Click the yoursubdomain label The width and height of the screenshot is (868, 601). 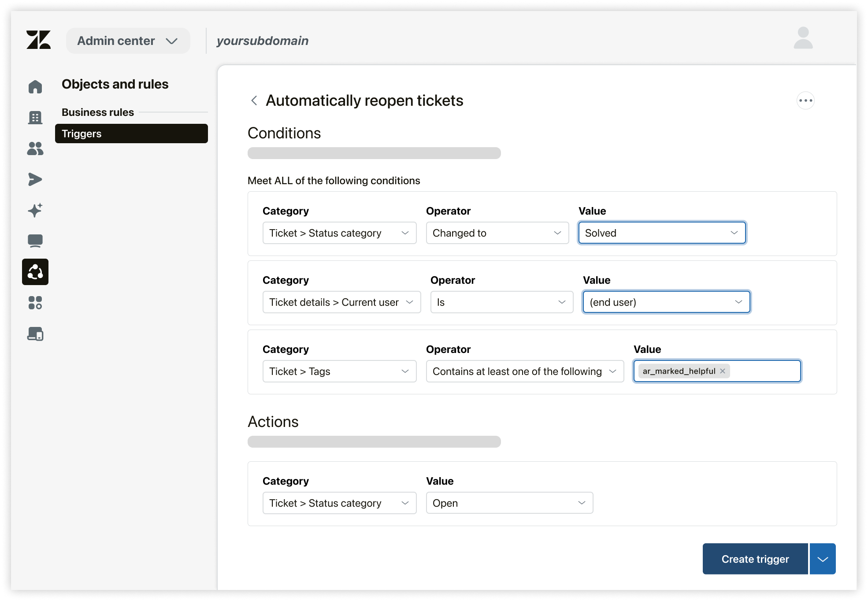coord(263,41)
